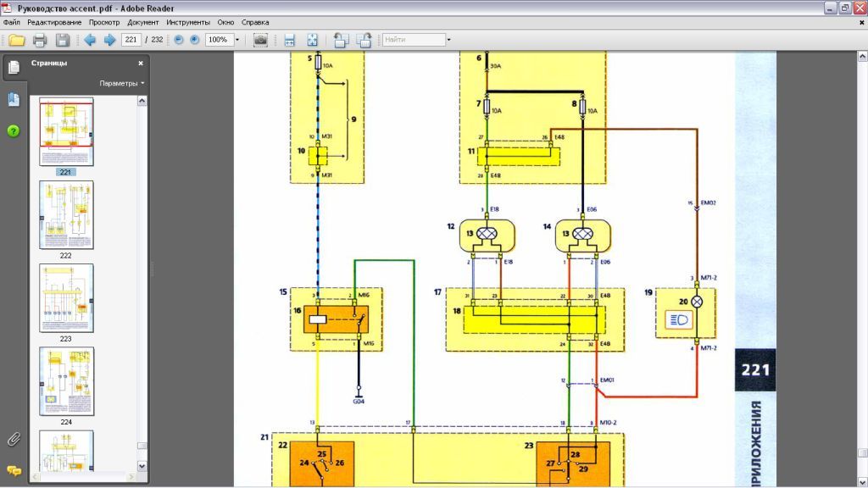The image size is (868, 488).
Task: Open a file with the folder icon
Action: [17, 40]
